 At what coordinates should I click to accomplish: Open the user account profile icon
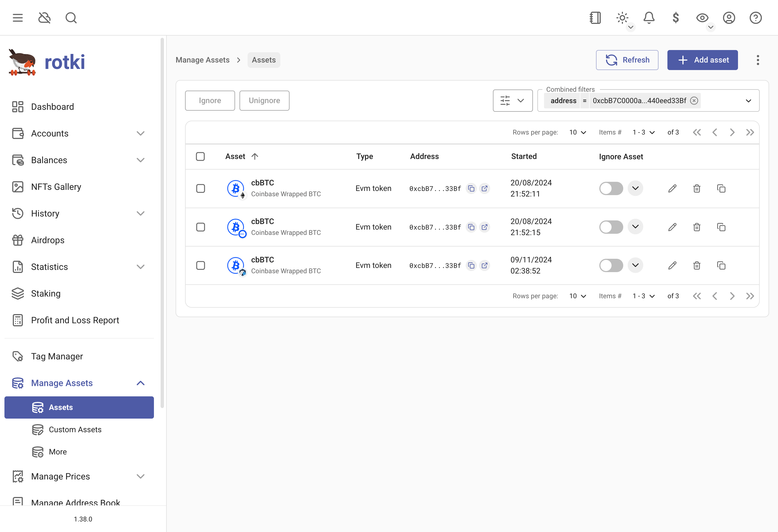pos(729,18)
